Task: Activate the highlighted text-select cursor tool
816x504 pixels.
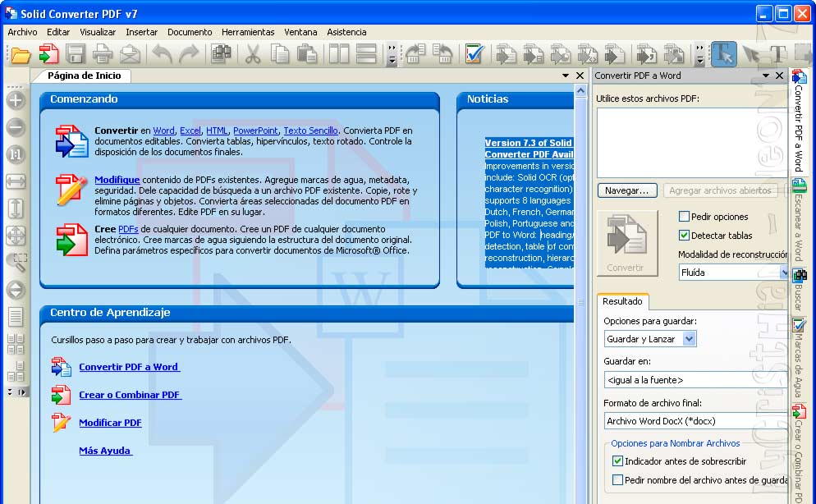Action: click(722, 53)
